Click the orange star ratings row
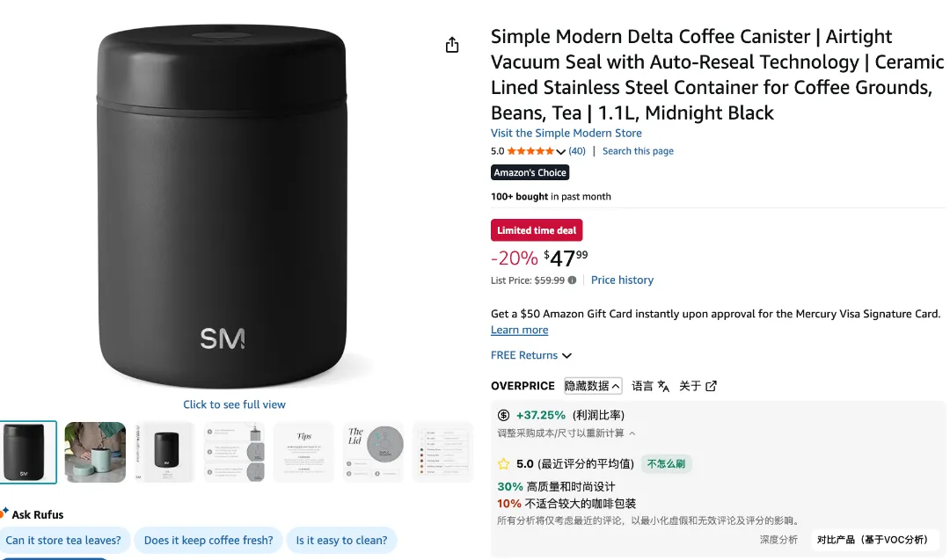 530,151
